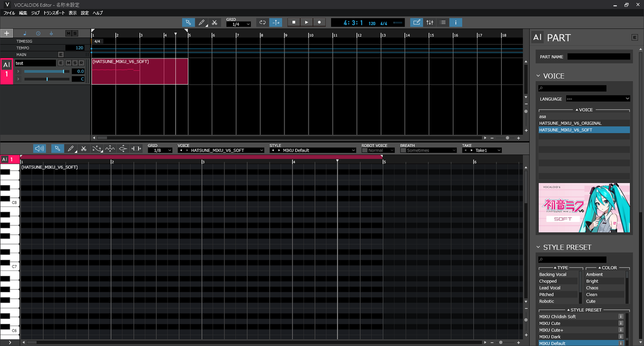The height and width of the screenshot is (346, 644).
Task: Enable the ROBOT VOICE checkbox
Action: (365, 150)
